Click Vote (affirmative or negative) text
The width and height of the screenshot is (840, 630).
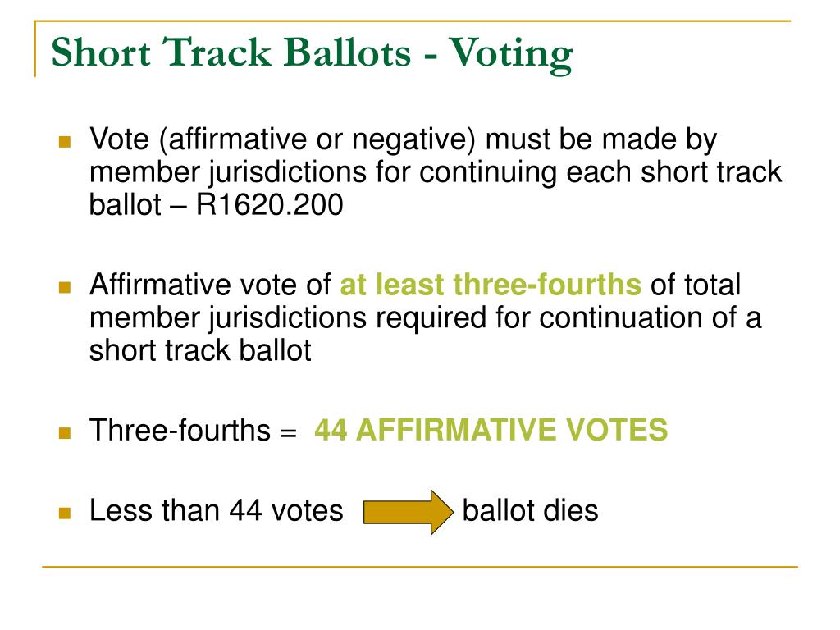click(x=282, y=140)
